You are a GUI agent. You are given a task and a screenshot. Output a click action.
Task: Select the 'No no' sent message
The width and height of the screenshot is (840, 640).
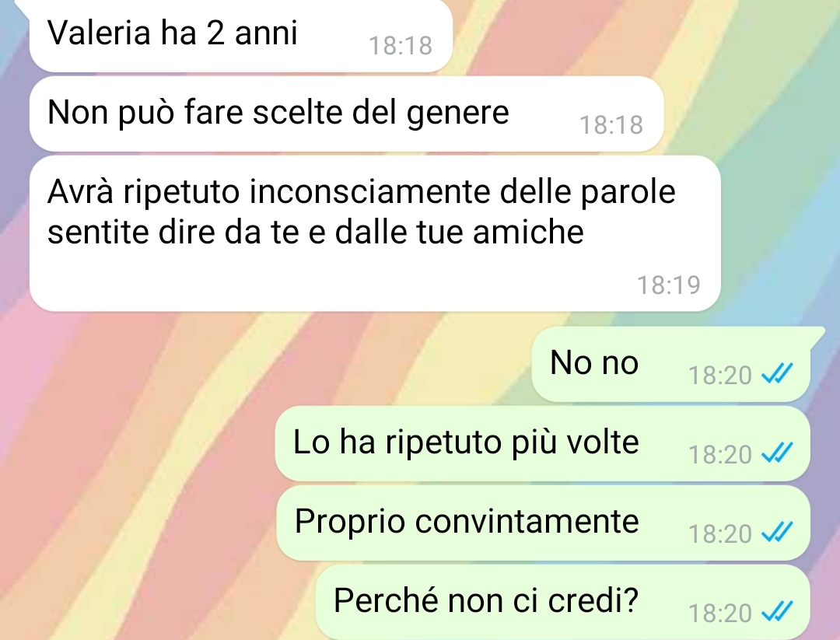[x=670, y=364]
